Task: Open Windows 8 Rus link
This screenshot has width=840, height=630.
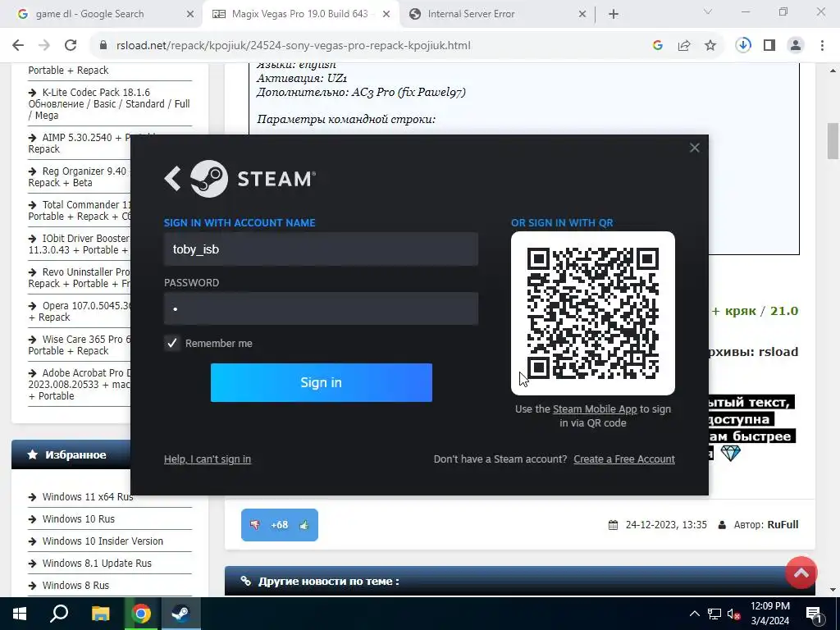Action: click(75, 586)
